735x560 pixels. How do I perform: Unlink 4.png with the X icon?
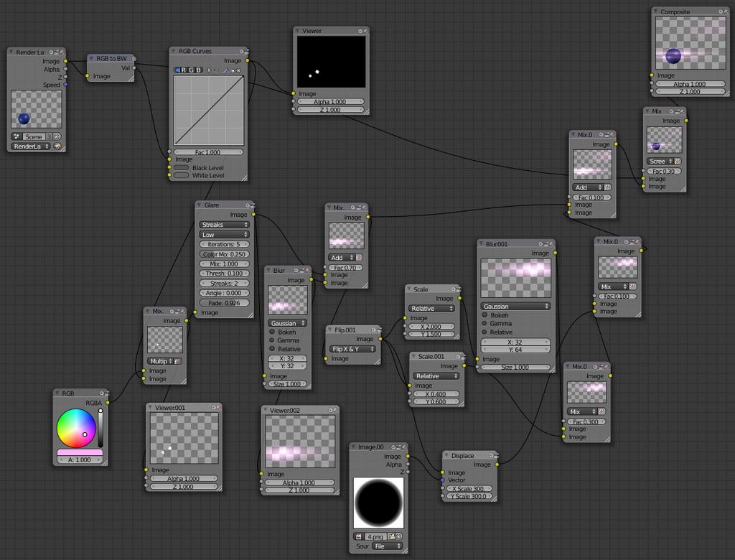coord(399,536)
